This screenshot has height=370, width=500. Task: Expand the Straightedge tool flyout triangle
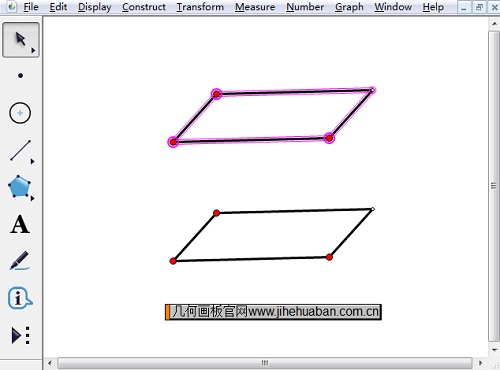[32, 161]
